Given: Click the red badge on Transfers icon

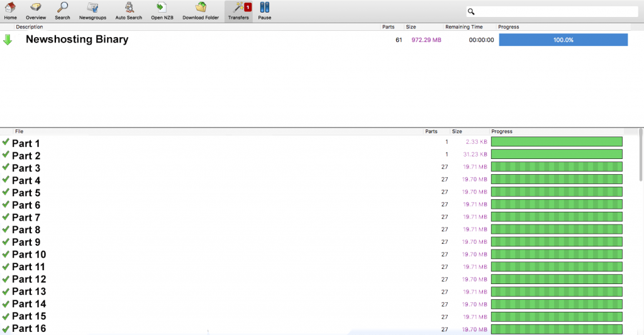Looking at the screenshot, I should tap(248, 7).
